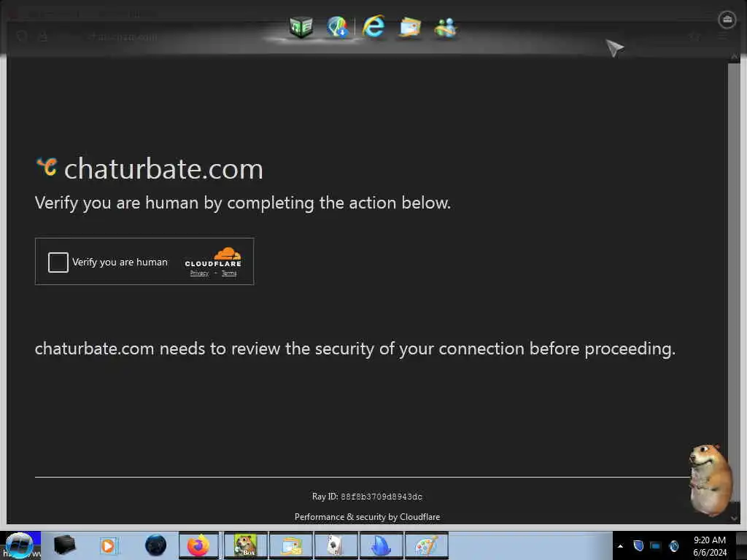747x560 pixels.
Task: Open Windows Live Mail in the top dock
Action: pos(410,28)
